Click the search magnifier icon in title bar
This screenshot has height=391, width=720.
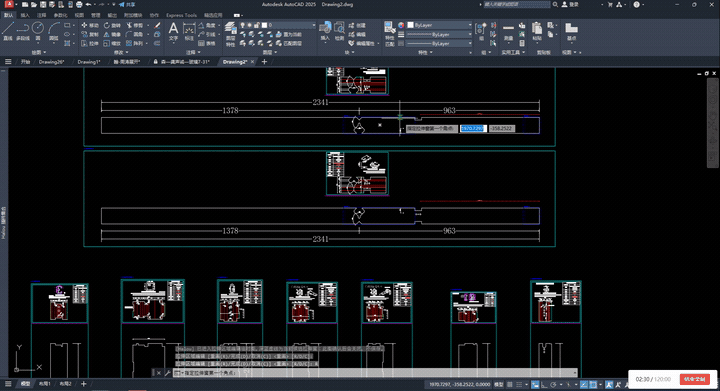pos(555,5)
